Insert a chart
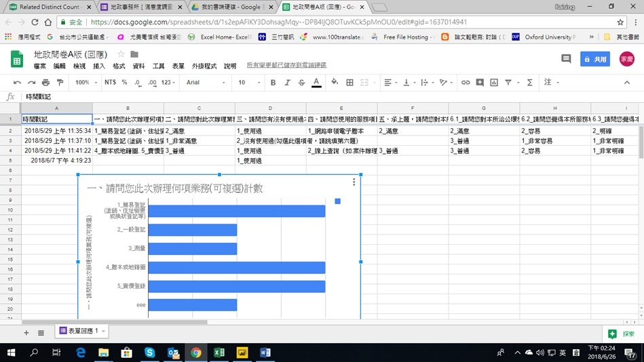644x362 pixels. coord(494,83)
